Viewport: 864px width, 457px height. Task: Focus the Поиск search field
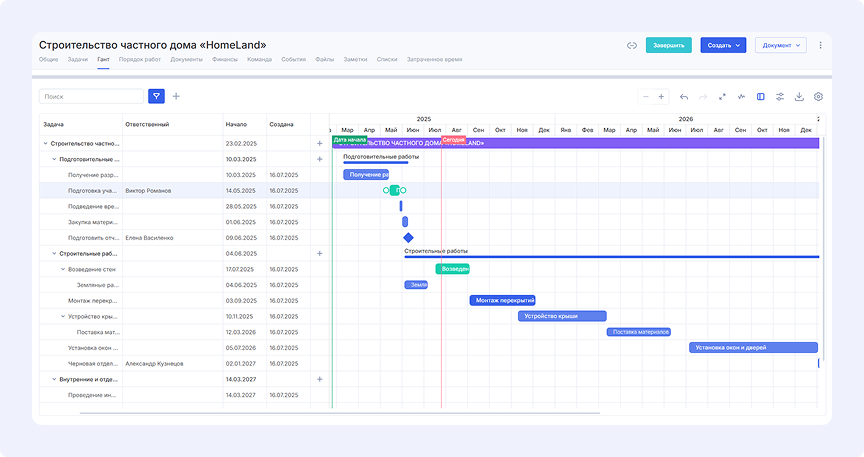(x=91, y=96)
